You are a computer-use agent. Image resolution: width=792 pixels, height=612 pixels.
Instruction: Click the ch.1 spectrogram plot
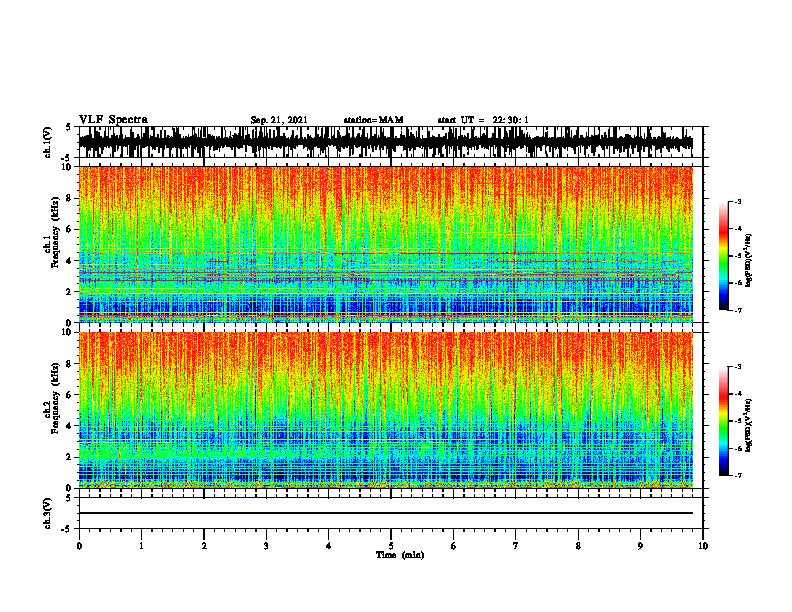point(386,244)
